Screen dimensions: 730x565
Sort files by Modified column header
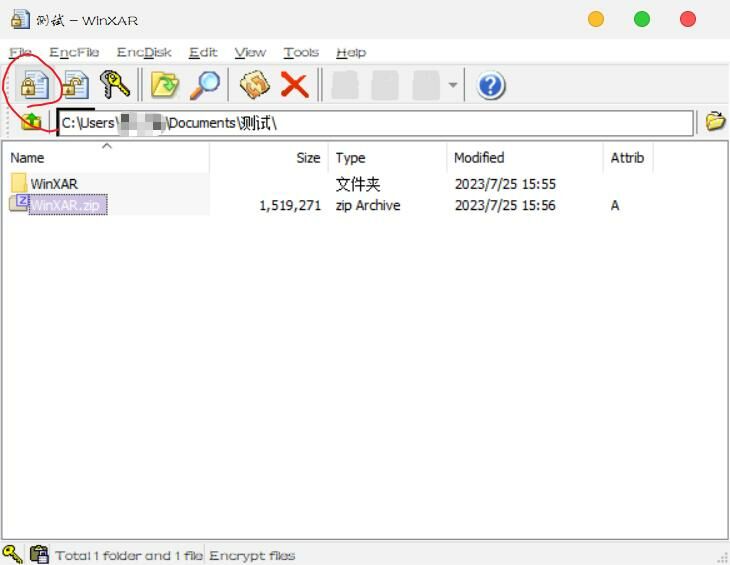(479, 158)
